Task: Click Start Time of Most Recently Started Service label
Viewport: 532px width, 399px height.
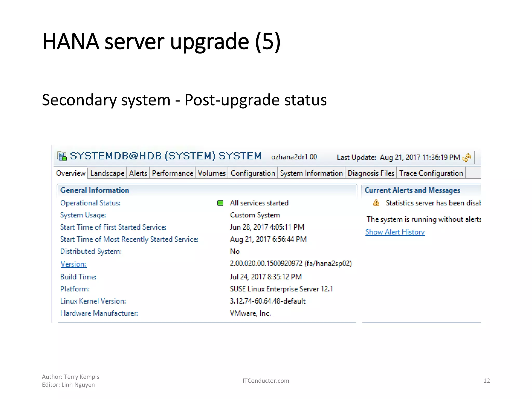Action: 129,239
